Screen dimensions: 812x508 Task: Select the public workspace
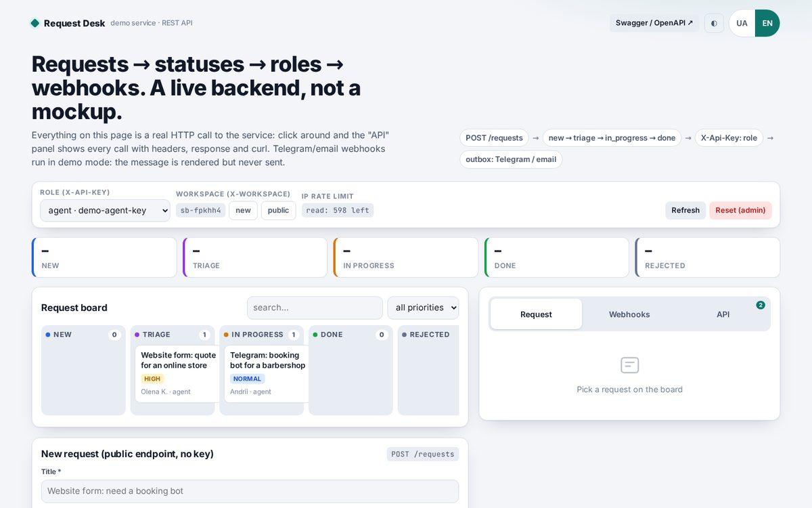[278, 211]
